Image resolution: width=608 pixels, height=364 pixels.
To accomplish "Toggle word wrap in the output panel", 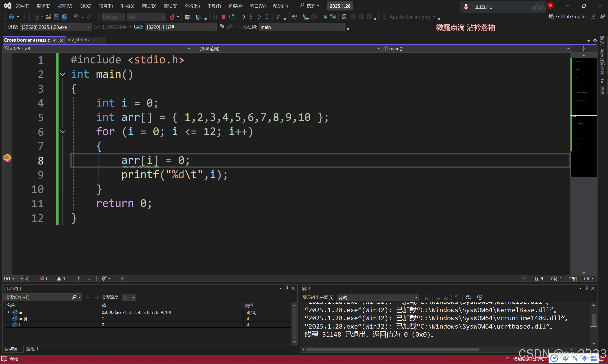I will pyautogui.click(x=468, y=297).
